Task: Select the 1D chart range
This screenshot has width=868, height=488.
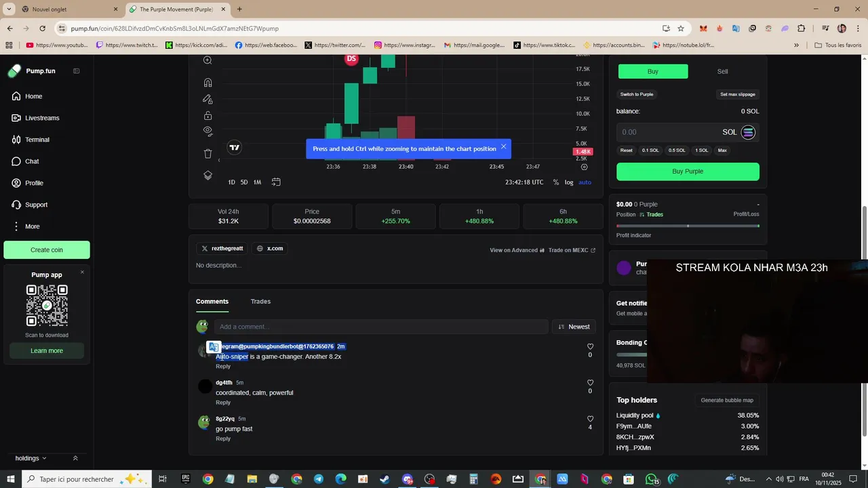Action: pyautogui.click(x=231, y=182)
